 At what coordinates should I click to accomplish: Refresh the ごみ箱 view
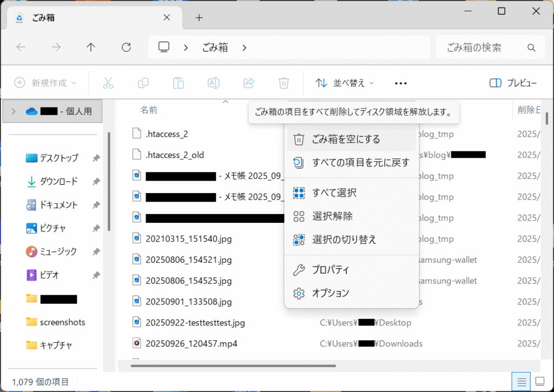(126, 48)
